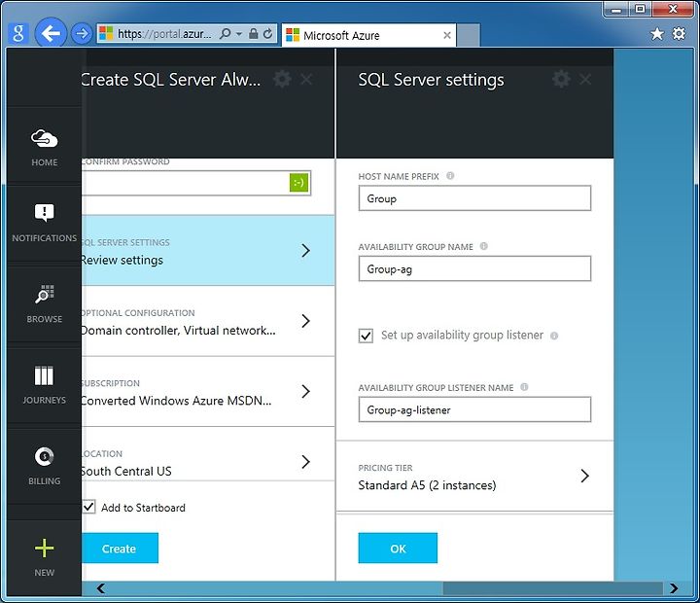Open address bar dropdown arrow
700x603 pixels.
click(239, 33)
